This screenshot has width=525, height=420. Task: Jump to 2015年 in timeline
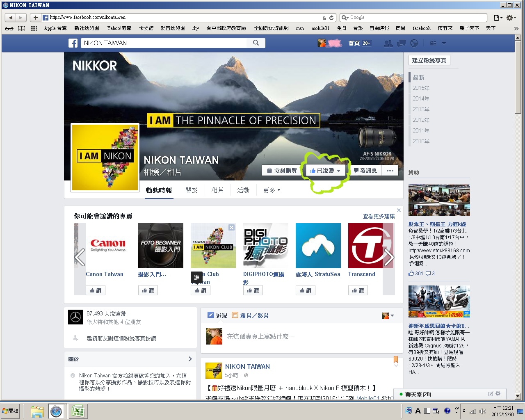(x=421, y=88)
